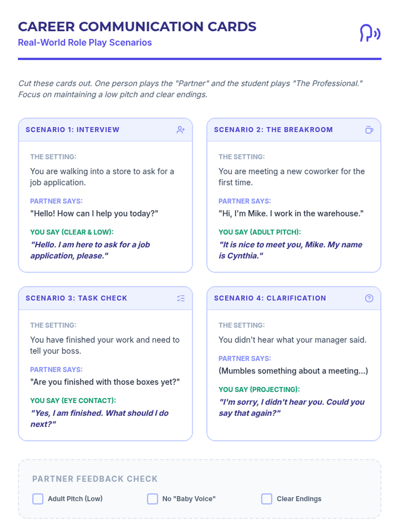Click the Scenario 3: Task Check header

tap(76, 298)
